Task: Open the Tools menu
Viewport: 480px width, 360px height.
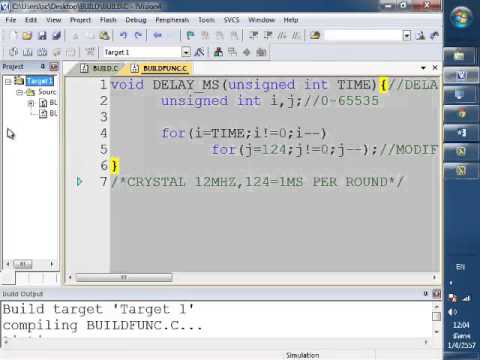Action: click(x=207, y=20)
